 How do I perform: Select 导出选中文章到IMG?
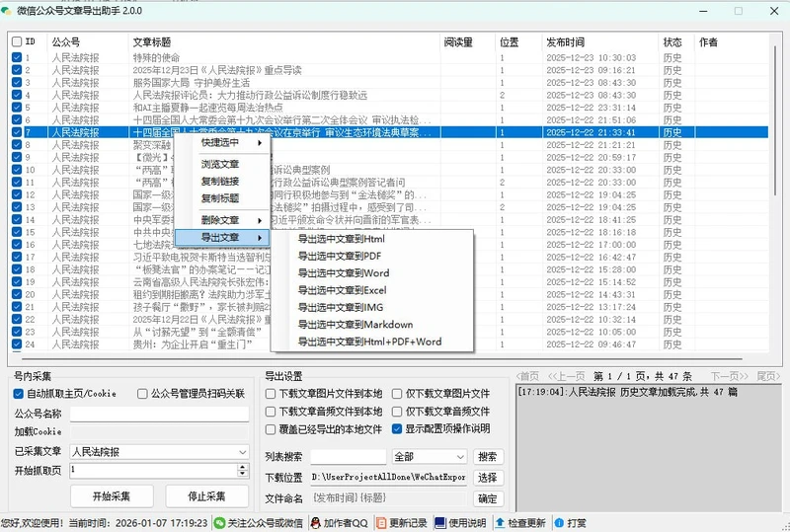coord(372,307)
